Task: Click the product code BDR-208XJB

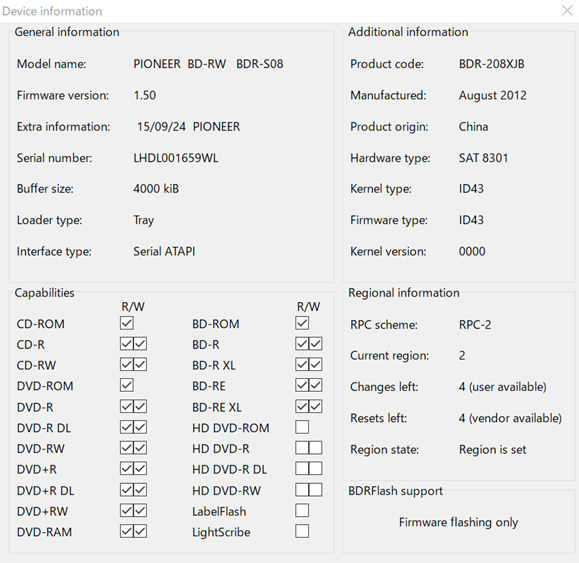Action: 491,64
